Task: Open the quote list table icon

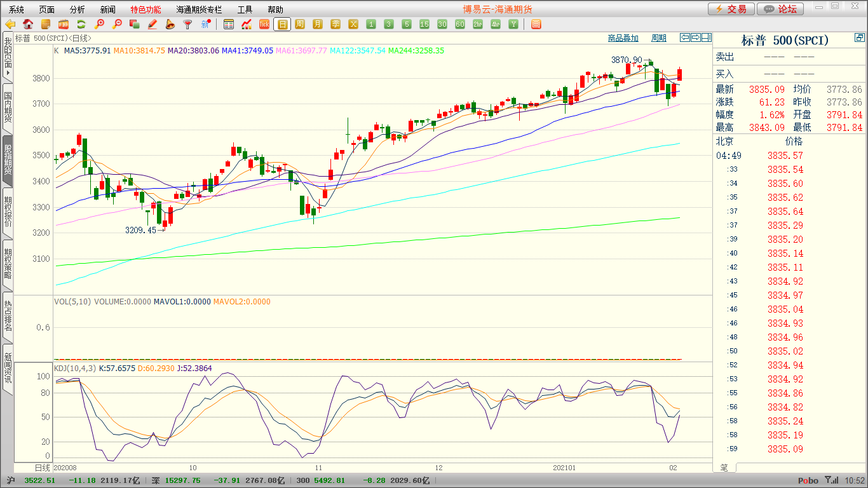Action: coord(229,24)
